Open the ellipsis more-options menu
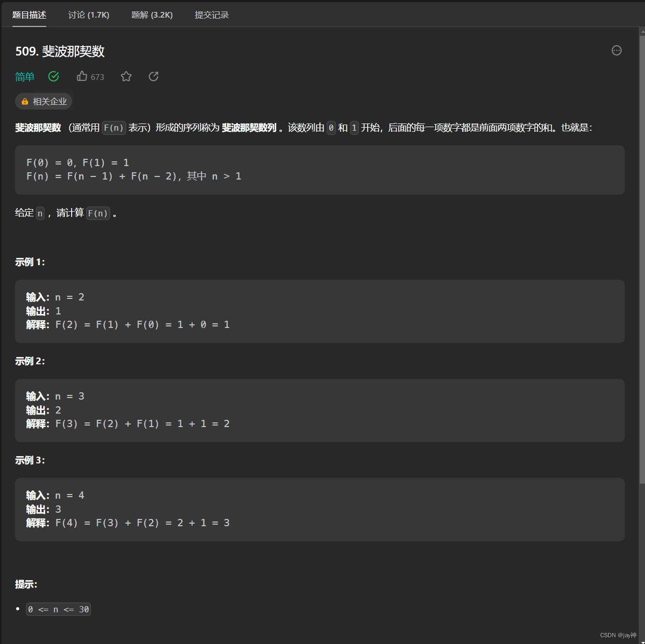Viewport: 645px width, 644px height. (x=616, y=50)
